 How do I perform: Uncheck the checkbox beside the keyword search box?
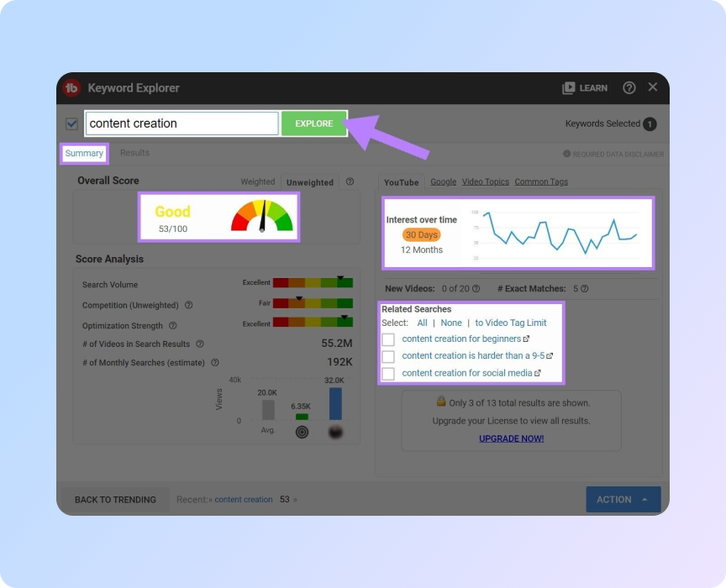pos(72,124)
